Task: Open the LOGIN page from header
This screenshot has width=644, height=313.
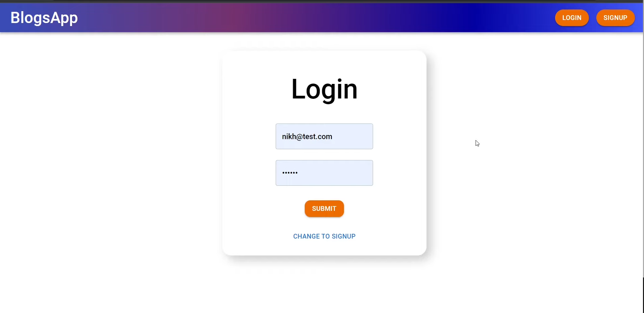Action: tap(572, 18)
